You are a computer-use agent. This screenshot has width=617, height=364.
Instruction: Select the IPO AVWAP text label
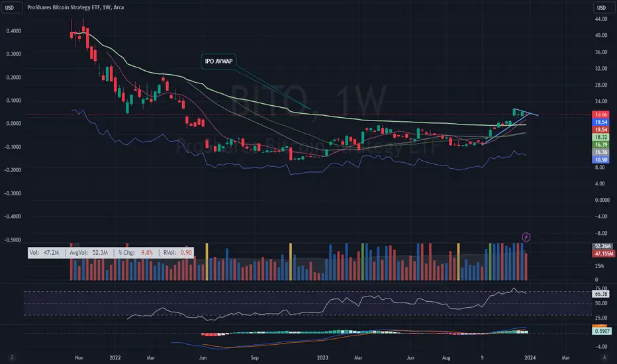pyautogui.click(x=218, y=62)
